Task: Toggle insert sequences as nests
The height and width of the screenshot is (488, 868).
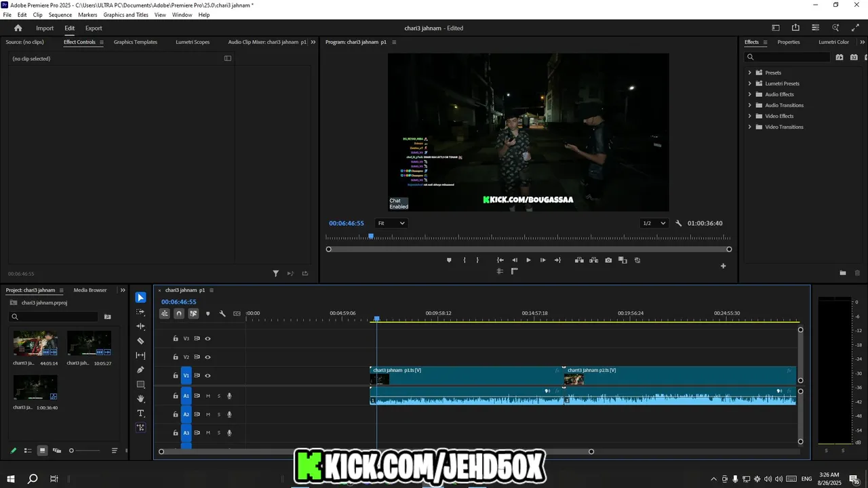Action: [164, 314]
